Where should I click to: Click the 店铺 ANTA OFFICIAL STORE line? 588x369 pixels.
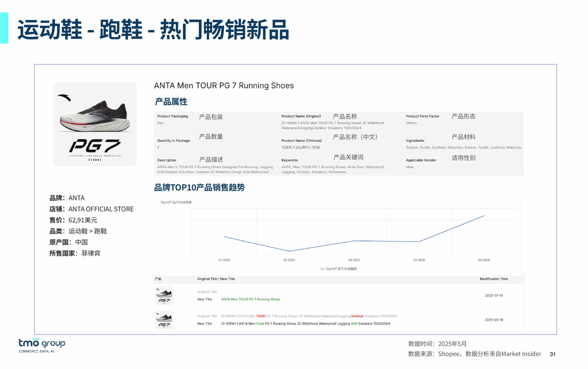(x=92, y=209)
